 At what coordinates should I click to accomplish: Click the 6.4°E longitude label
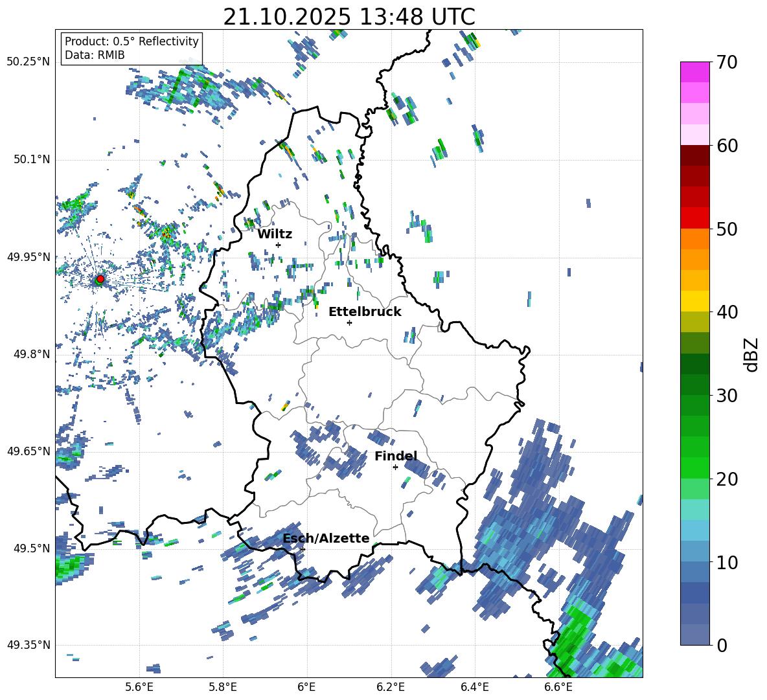tap(474, 687)
